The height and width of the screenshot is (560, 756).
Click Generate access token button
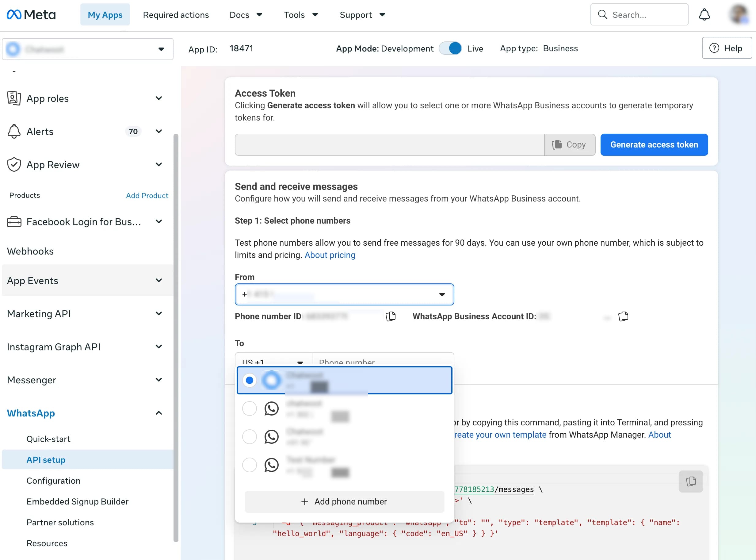(654, 145)
